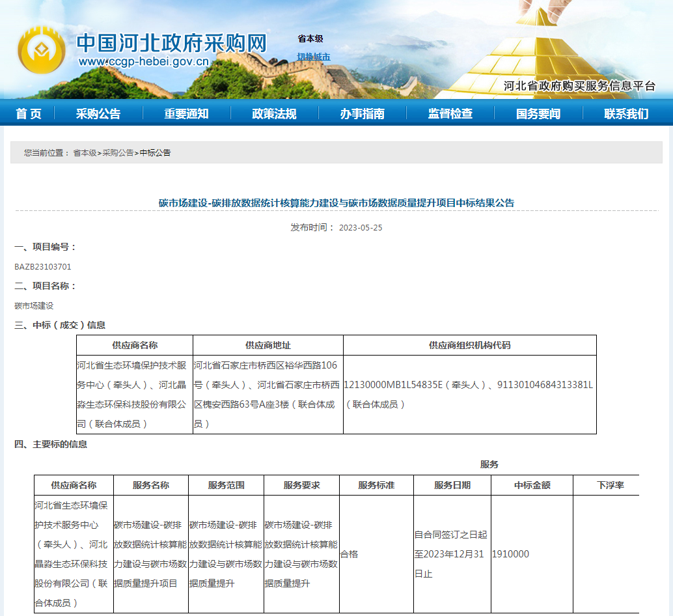673x616 pixels.
Task: Click the bid amount 1910000
Action: [510, 554]
